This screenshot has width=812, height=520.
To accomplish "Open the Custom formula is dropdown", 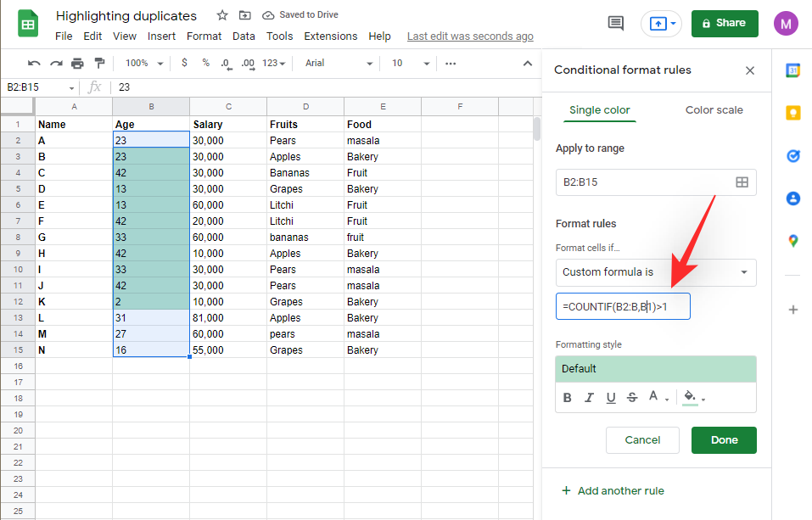I will [x=656, y=272].
